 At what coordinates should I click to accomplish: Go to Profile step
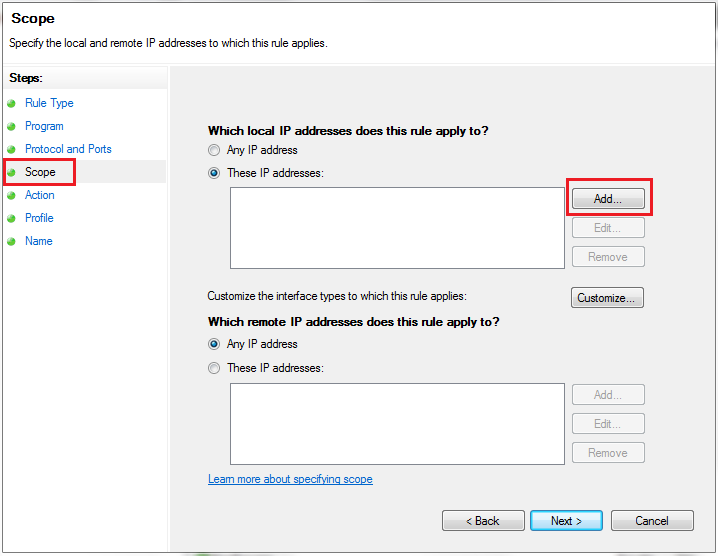pos(39,218)
